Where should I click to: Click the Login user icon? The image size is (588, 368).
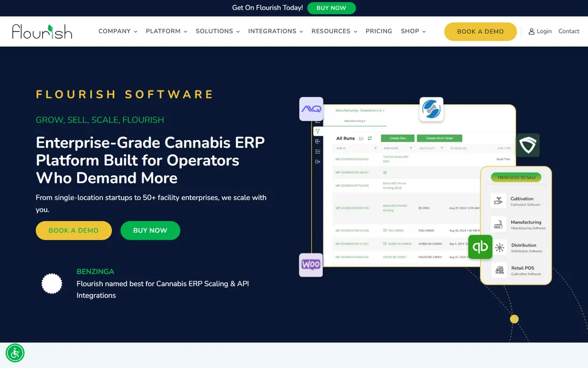(531, 32)
